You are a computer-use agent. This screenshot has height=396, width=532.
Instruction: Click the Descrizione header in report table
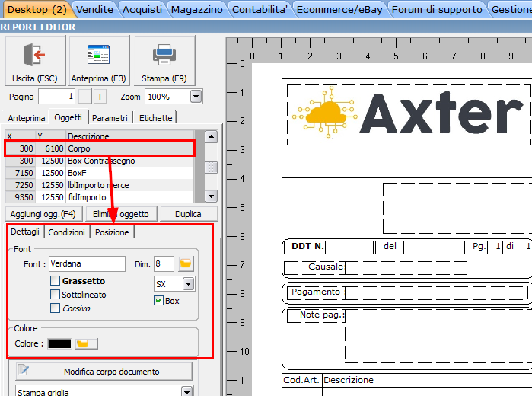[x=349, y=380]
